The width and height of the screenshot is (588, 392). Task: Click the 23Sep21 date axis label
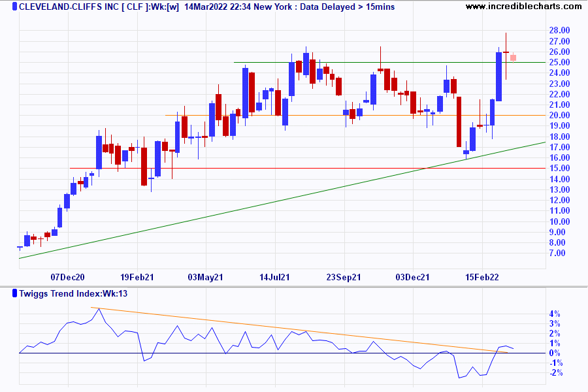point(344,277)
